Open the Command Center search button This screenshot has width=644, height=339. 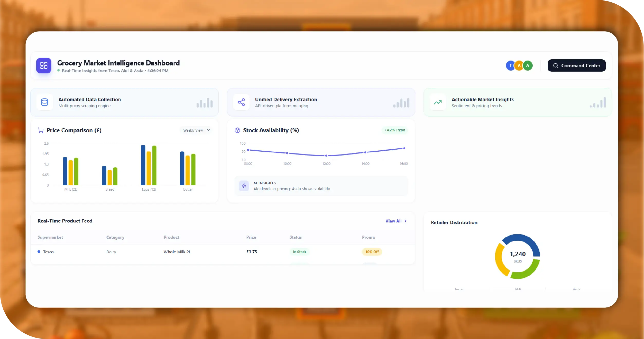pyautogui.click(x=576, y=65)
